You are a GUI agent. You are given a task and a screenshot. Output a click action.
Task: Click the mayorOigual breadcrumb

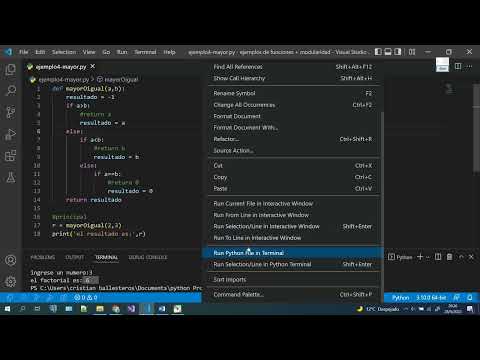117,80
